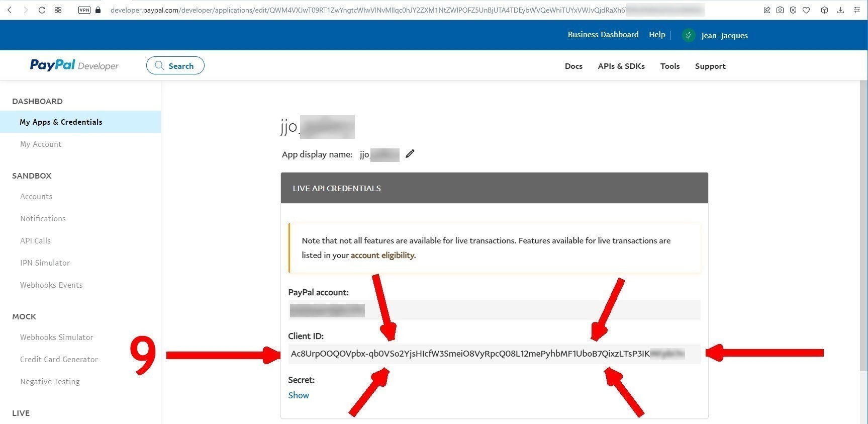The image size is (868, 424).
Task: Edit the app display name with the pencil
Action: 410,154
